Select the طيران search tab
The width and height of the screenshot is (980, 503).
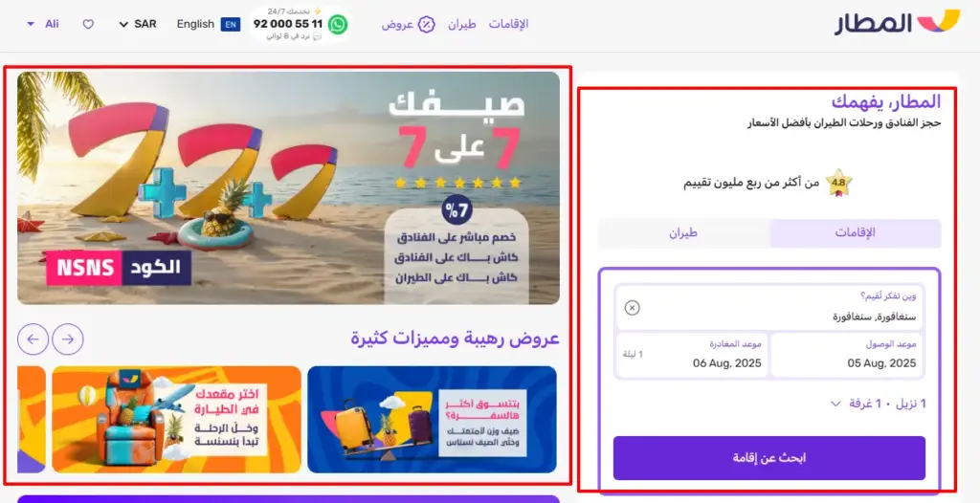point(683,233)
